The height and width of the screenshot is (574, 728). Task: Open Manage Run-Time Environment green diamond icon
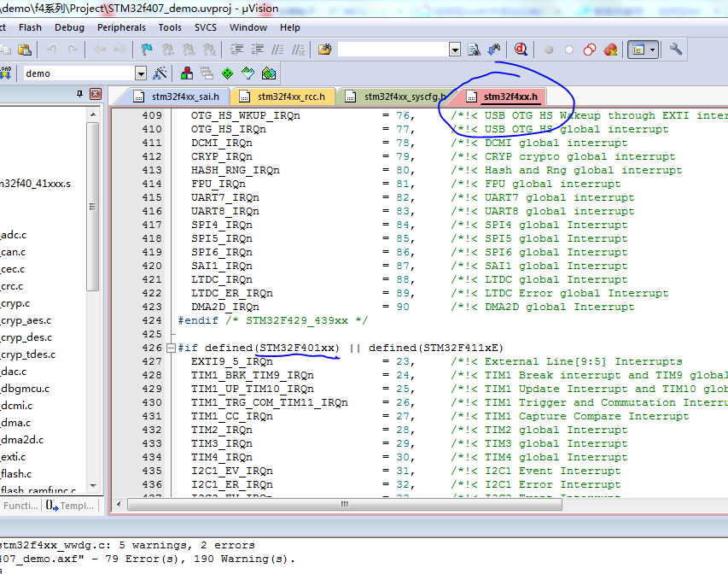pyautogui.click(x=228, y=73)
